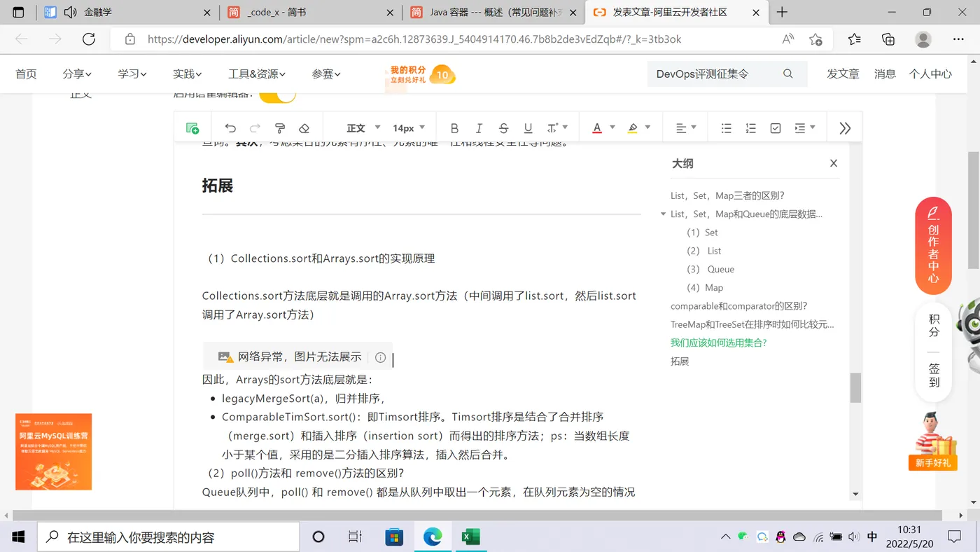Viewport: 980px width, 552px height.
Task: Switch to the _code_x - 简书 tab
Action: (310, 13)
